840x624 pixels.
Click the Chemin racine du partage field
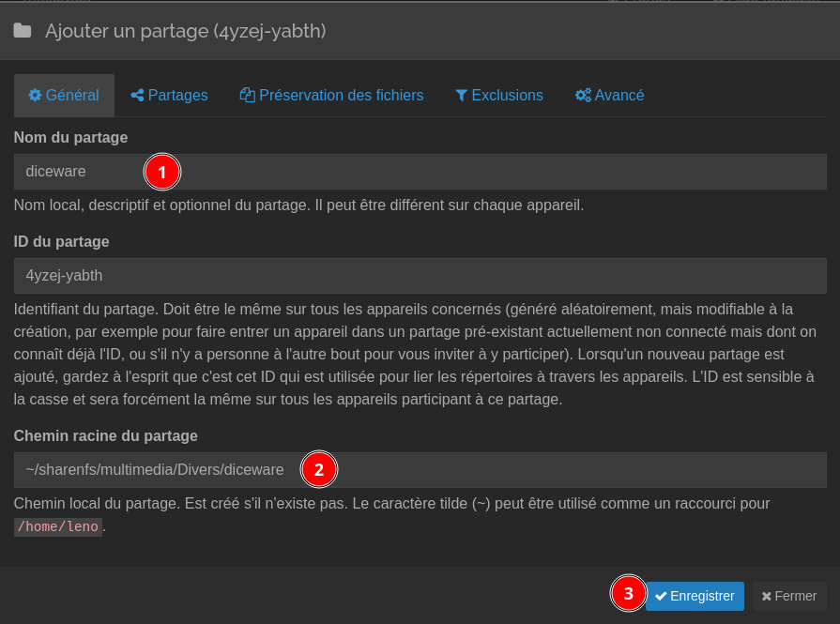[420, 469]
